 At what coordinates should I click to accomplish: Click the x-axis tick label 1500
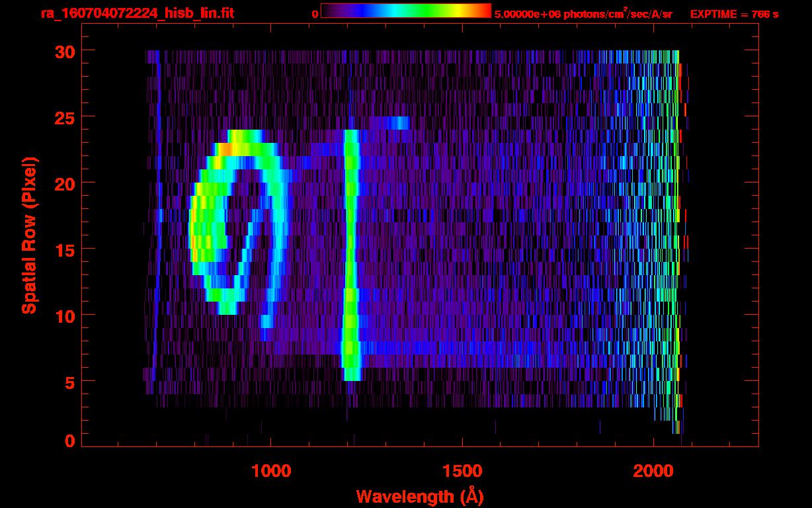click(x=462, y=471)
